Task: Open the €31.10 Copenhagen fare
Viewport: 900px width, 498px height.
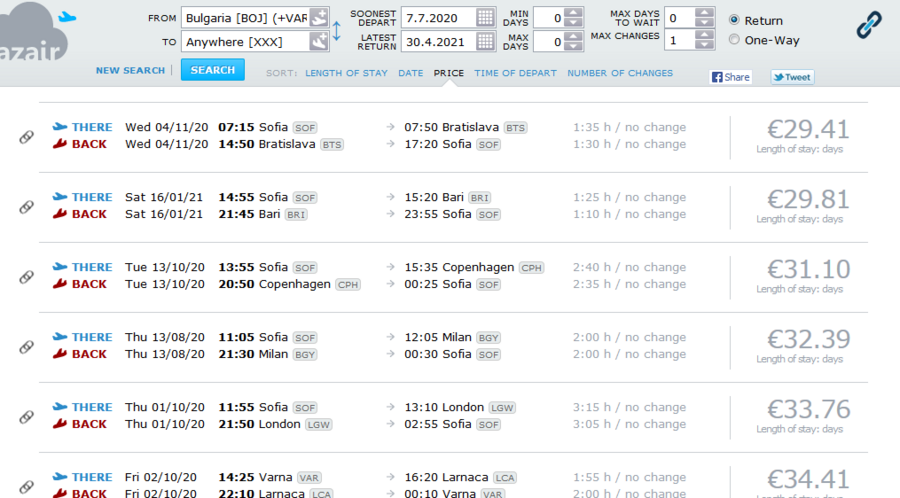Action: [808, 269]
